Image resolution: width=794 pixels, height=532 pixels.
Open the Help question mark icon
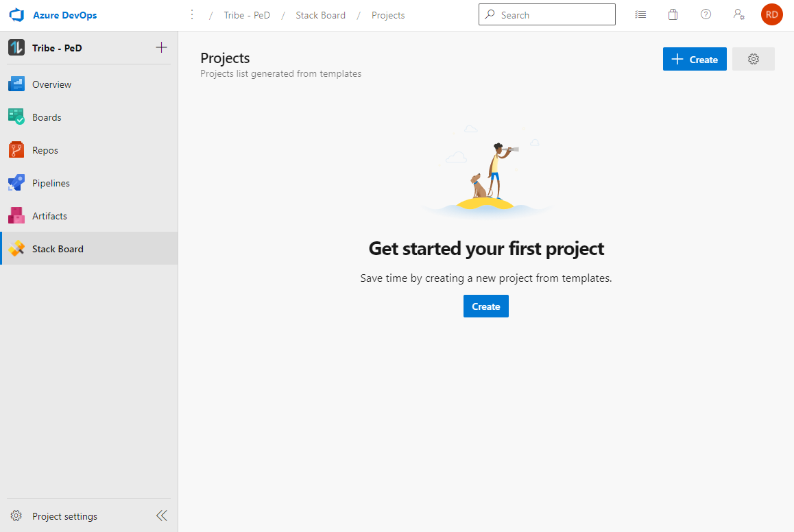pyautogui.click(x=706, y=14)
